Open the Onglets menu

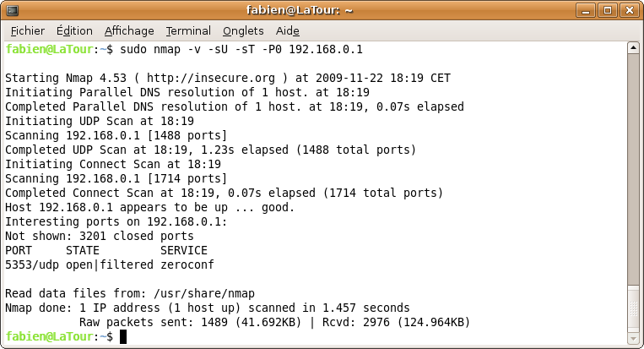pyautogui.click(x=243, y=30)
